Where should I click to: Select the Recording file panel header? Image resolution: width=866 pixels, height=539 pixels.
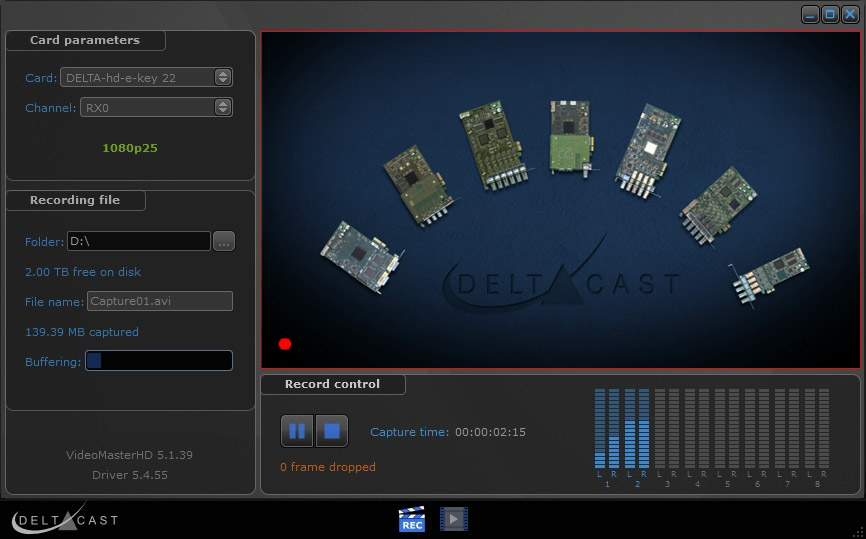(75, 200)
